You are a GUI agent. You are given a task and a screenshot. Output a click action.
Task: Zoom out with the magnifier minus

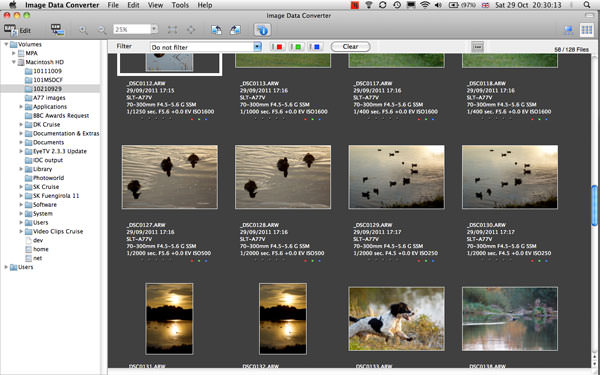pyautogui.click(x=101, y=30)
